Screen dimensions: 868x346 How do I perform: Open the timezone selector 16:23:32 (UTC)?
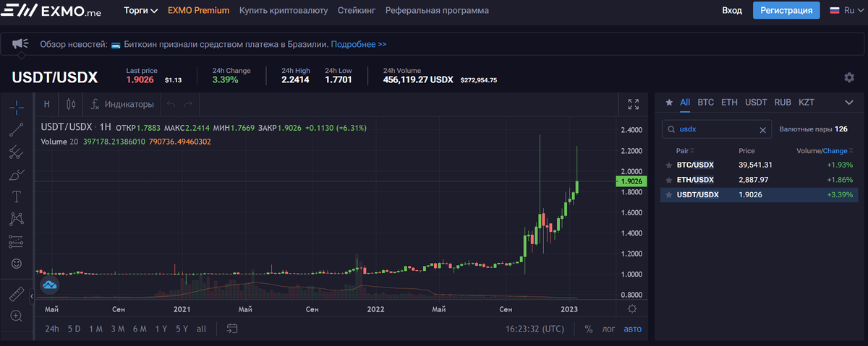535,329
